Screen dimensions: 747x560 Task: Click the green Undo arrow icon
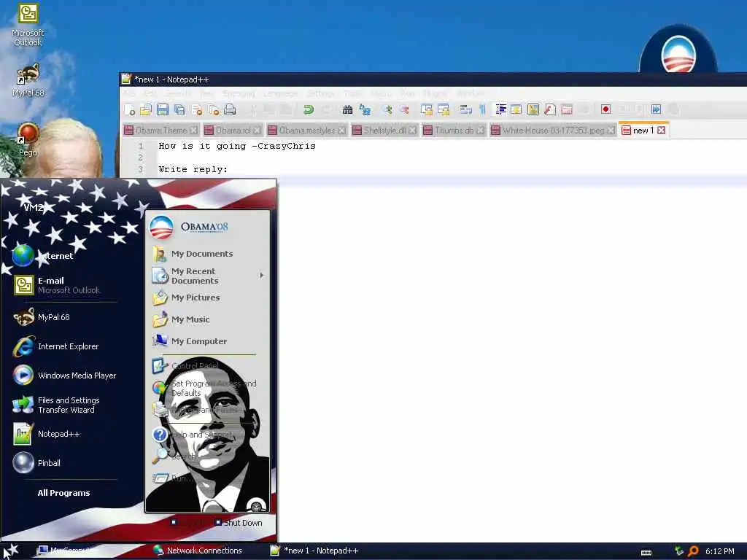click(x=309, y=110)
